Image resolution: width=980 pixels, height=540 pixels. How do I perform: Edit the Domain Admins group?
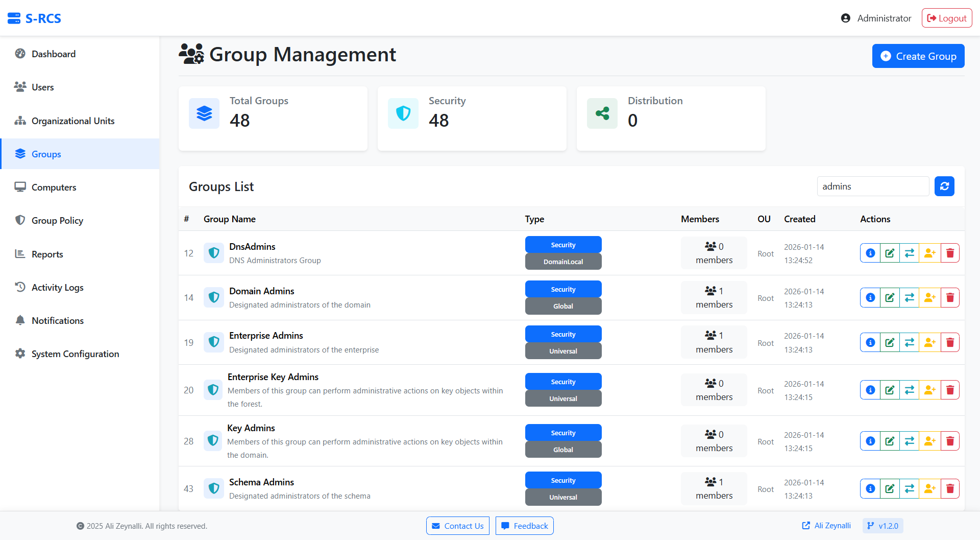890,297
